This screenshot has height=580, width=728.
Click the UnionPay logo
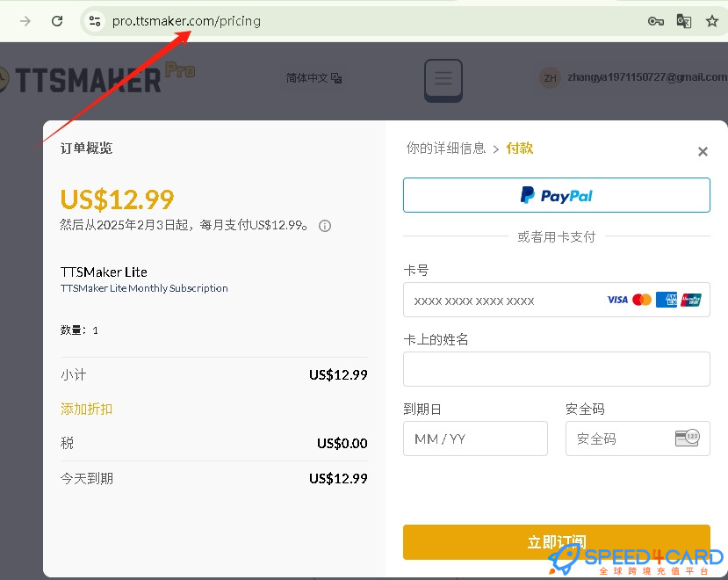(x=691, y=300)
